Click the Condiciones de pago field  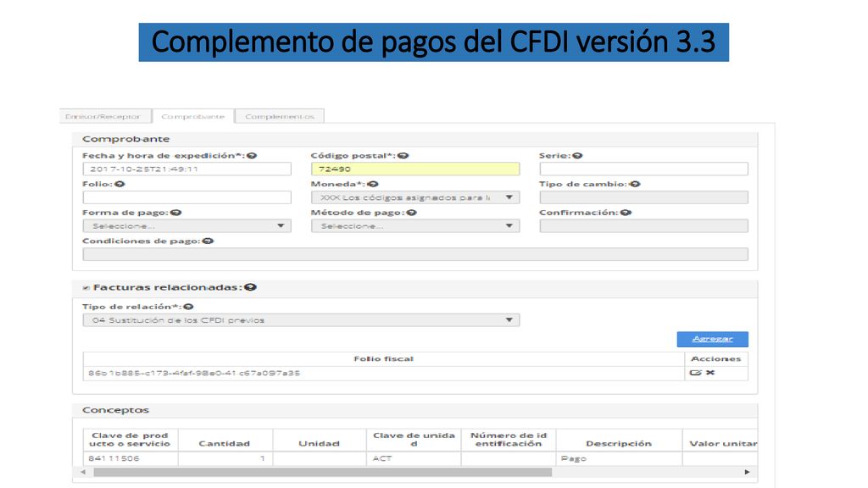click(x=415, y=254)
